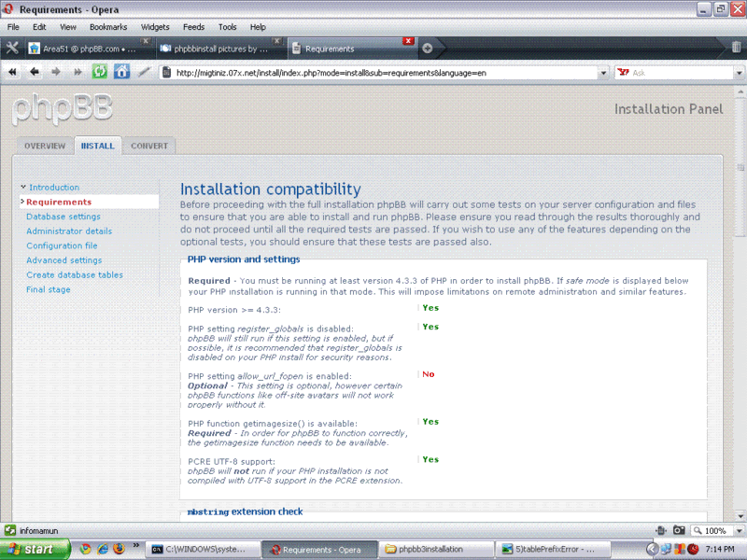Click the camera icon in status bar
This screenshot has height=560, width=747.
pos(679,530)
